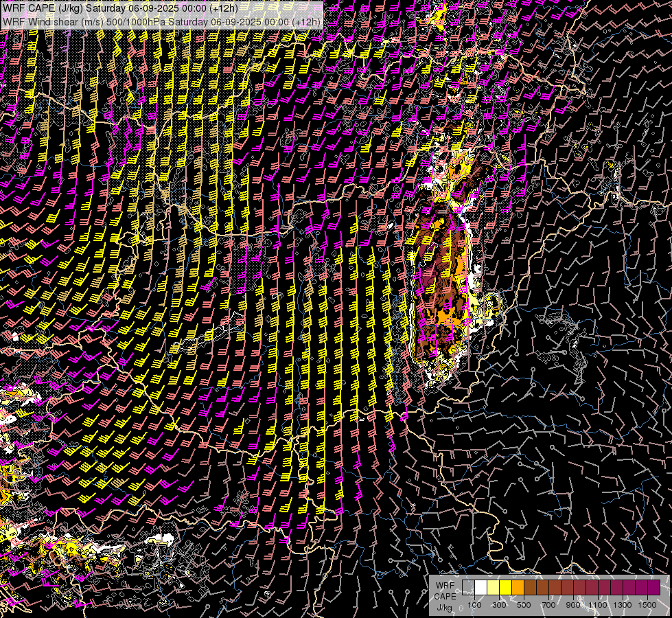The width and height of the screenshot is (672, 618).
Task: Click the 100 legend value
Action: 474,605
